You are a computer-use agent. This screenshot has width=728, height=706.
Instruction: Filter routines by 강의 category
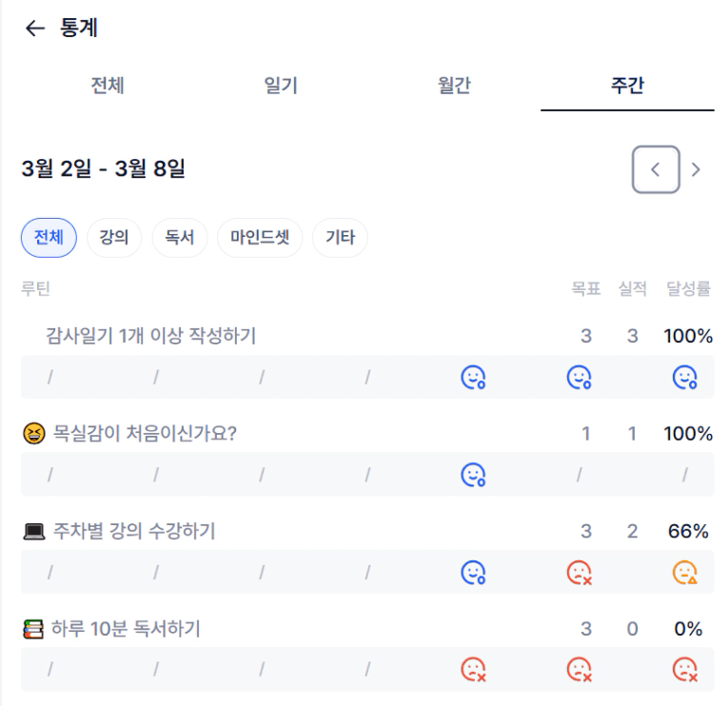(x=114, y=238)
